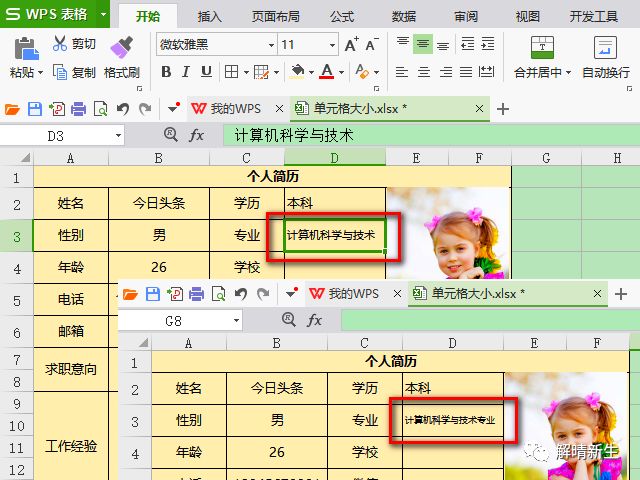The height and width of the screenshot is (480, 640).
Task: Toggle Italic formatting
Action: coord(186,72)
